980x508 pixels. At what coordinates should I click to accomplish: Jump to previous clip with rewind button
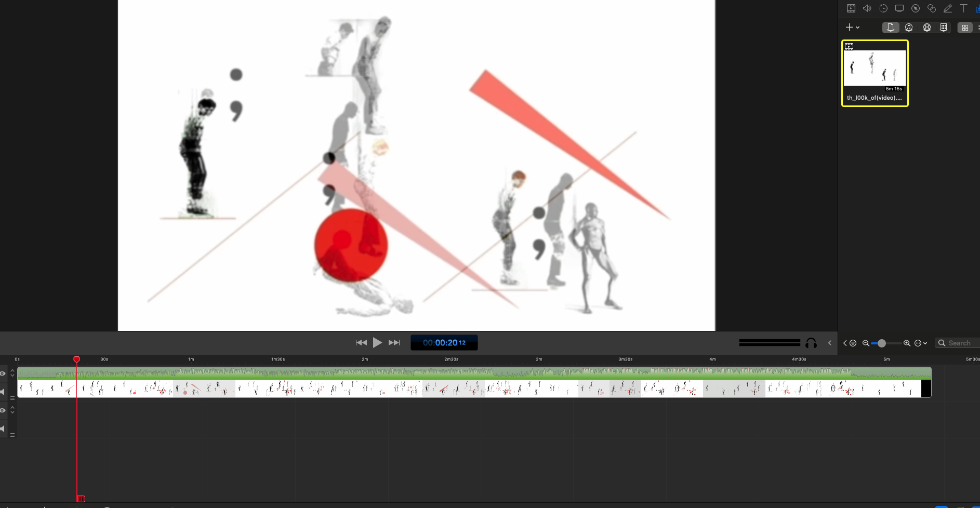[x=361, y=343]
